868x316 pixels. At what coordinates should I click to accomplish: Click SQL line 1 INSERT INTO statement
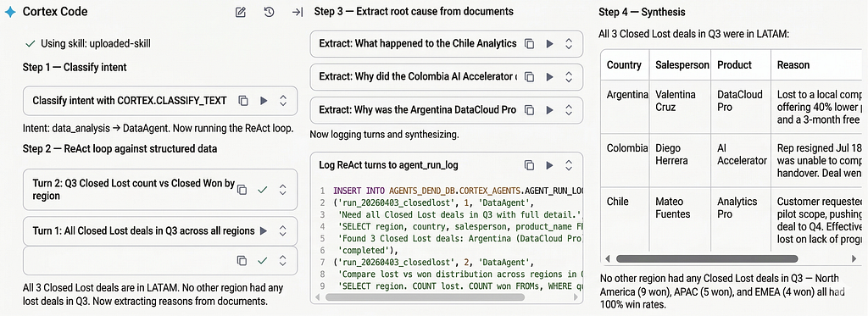459,191
